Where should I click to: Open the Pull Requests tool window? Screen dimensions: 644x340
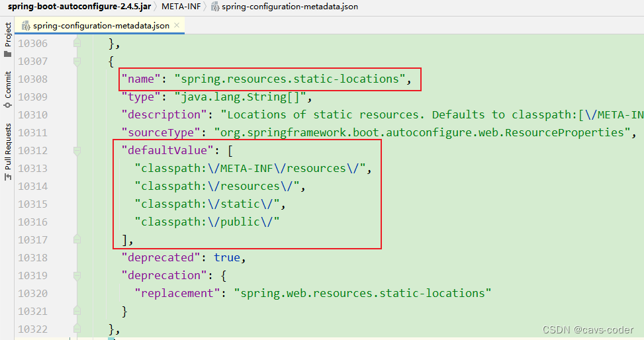coord(7,152)
